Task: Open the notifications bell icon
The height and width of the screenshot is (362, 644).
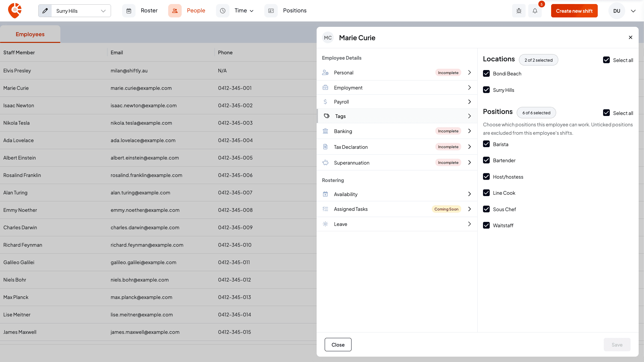Action: point(535,11)
